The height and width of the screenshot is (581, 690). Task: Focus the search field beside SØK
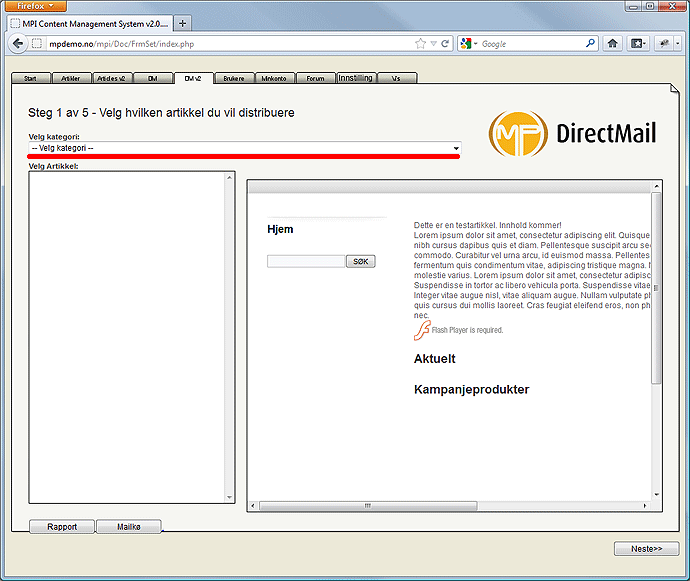(x=306, y=261)
